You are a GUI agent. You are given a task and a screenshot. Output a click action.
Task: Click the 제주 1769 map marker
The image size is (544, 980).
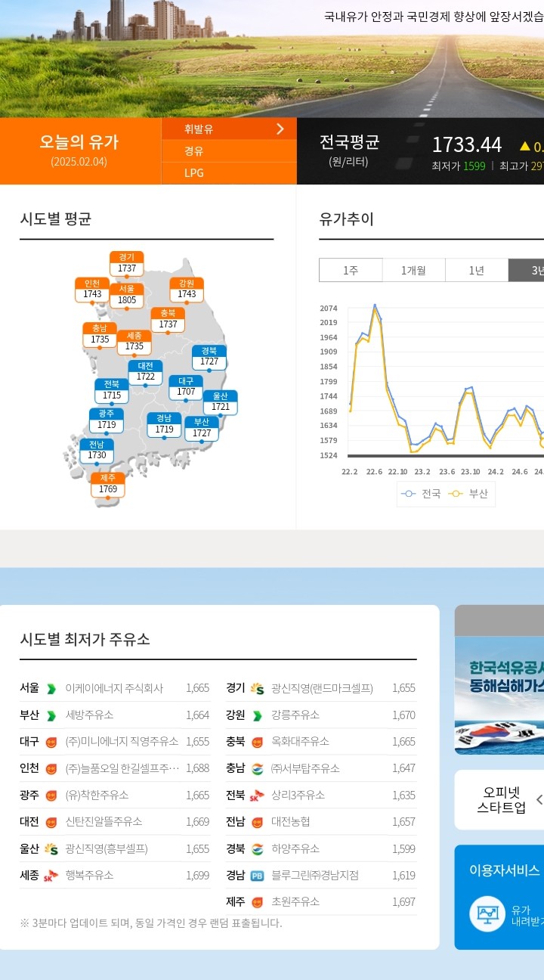108,485
